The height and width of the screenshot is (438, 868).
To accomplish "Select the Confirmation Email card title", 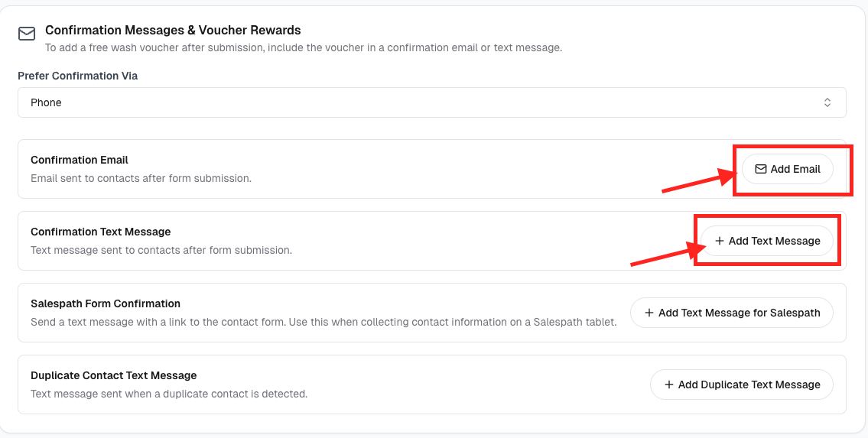I will [80, 160].
